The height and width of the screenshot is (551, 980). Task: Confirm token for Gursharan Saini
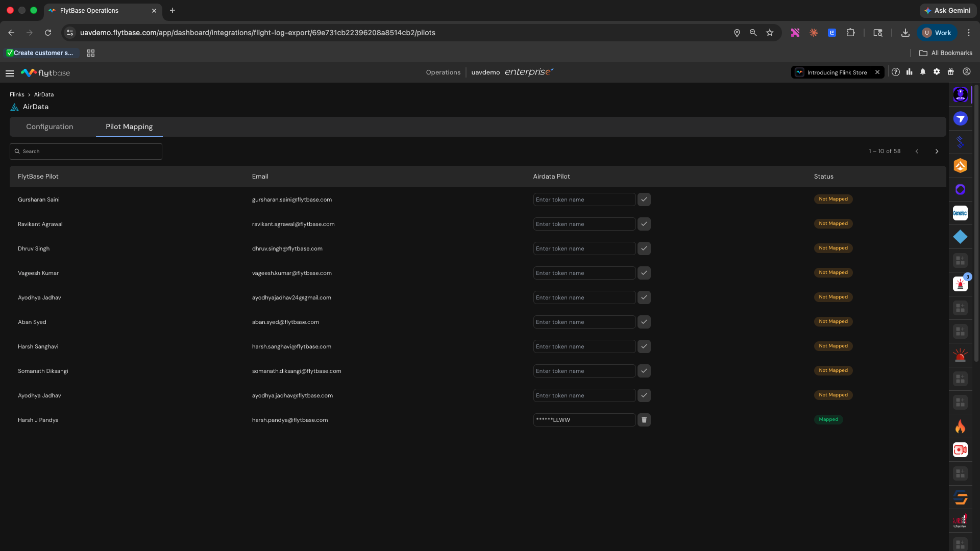pos(644,199)
